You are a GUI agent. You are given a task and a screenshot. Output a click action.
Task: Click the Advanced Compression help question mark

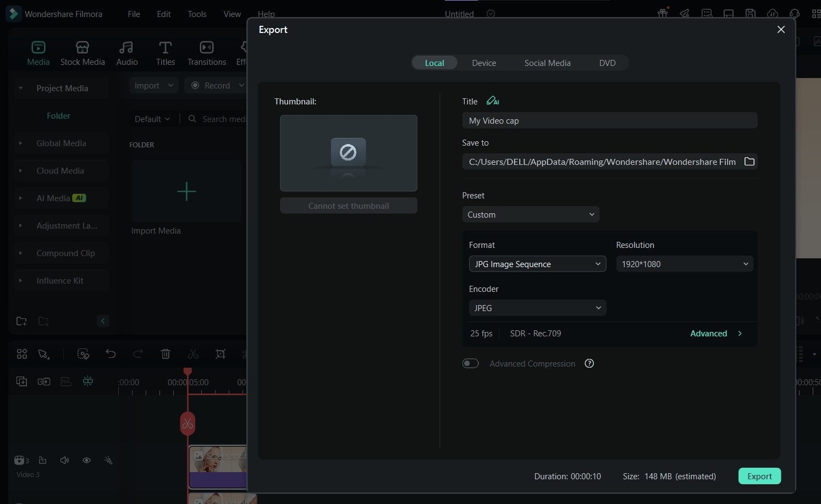[589, 363]
